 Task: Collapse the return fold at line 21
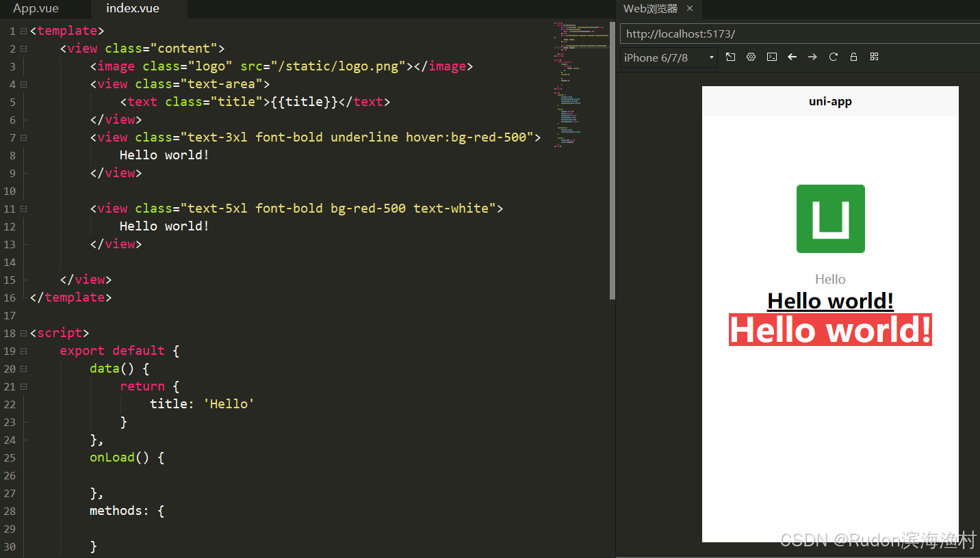(23, 386)
